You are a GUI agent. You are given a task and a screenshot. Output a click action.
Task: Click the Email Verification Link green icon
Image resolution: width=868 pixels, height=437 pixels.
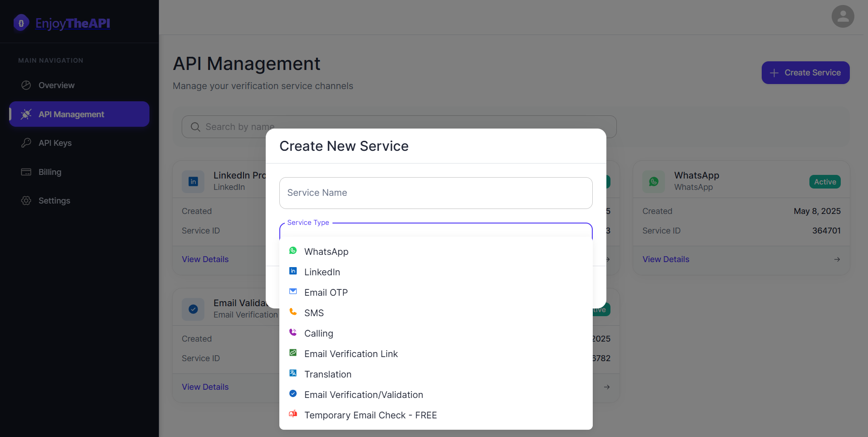[293, 353]
